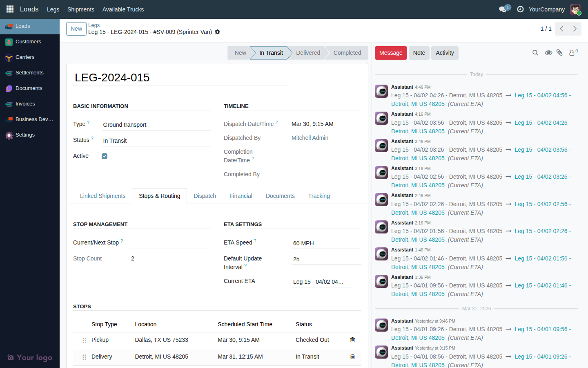Open the attachments paperclip icon
Viewport: 588px width, 368px height.
560,53
